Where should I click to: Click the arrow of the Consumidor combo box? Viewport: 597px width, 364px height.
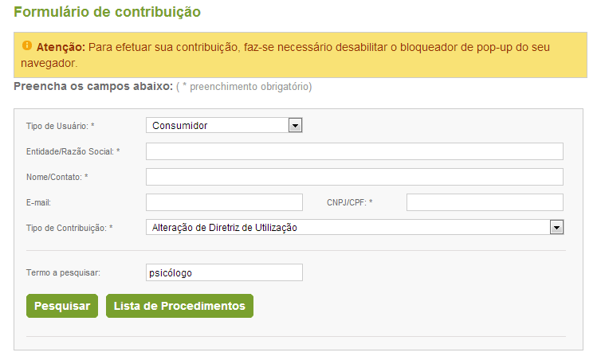(295, 125)
